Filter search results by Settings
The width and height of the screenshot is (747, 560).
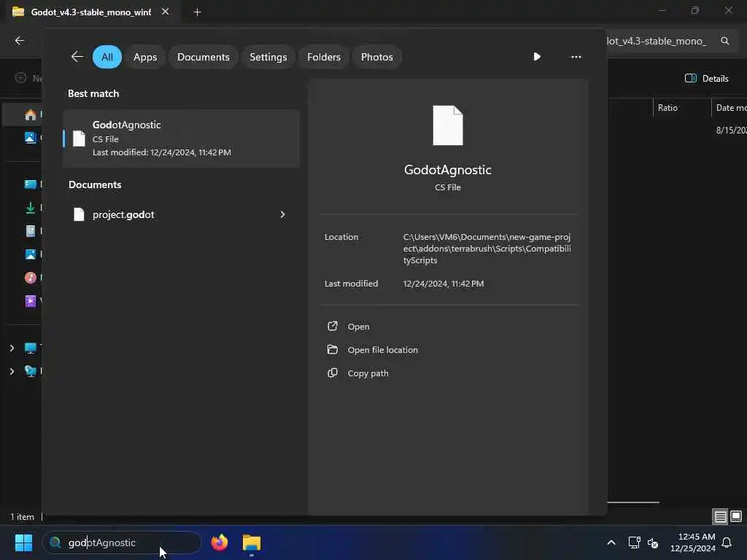(268, 57)
